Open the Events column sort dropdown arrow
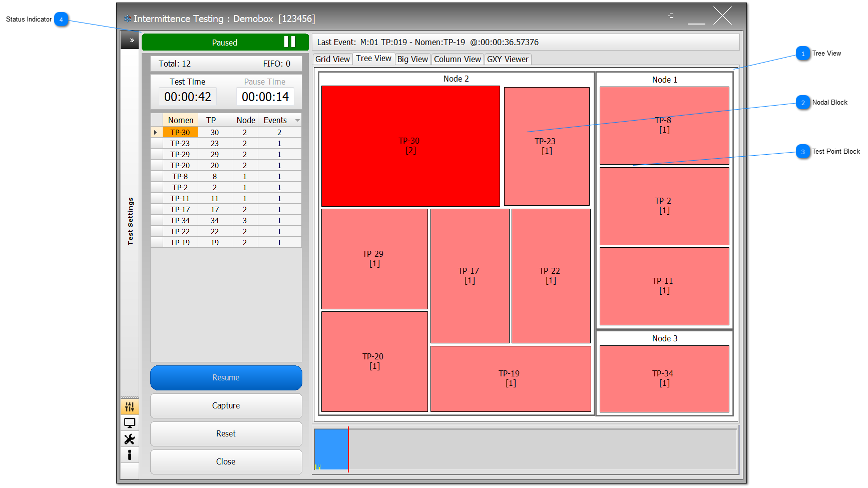868x488 pixels. click(x=298, y=121)
